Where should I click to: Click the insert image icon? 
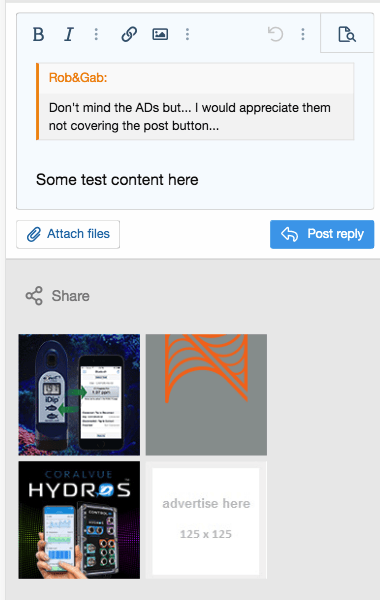point(160,34)
